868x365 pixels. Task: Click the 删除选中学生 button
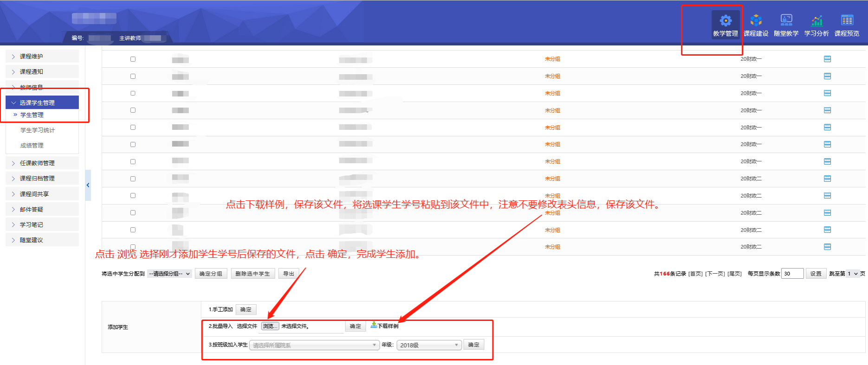click(x=253, y=274)
